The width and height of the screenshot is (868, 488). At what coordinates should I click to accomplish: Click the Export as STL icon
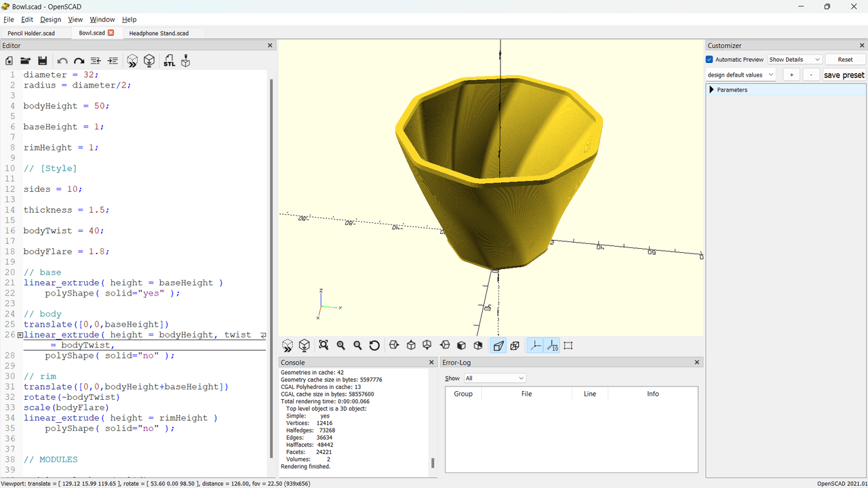pos(169,61)
